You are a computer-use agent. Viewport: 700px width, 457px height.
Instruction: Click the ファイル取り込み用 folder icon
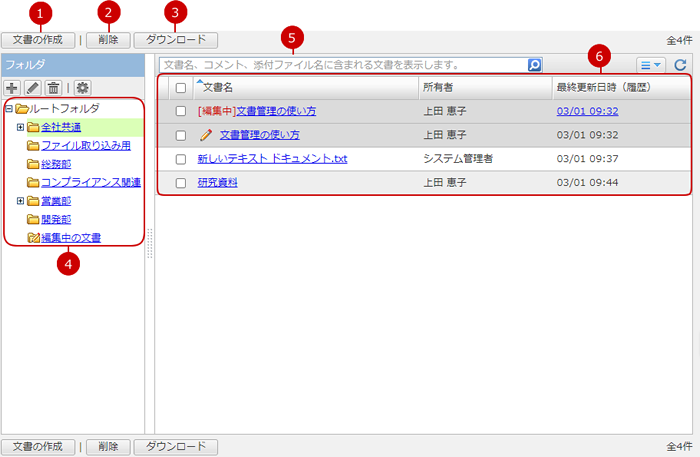[33, 145]
